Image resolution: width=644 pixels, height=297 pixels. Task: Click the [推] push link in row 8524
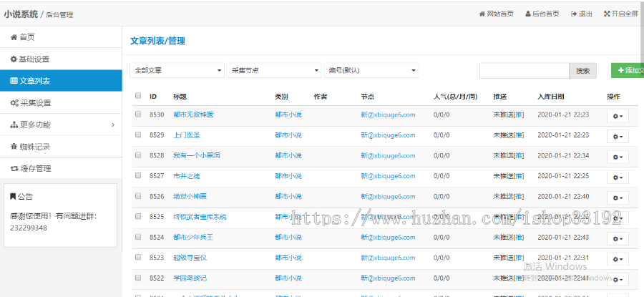[x=519, y=238]
